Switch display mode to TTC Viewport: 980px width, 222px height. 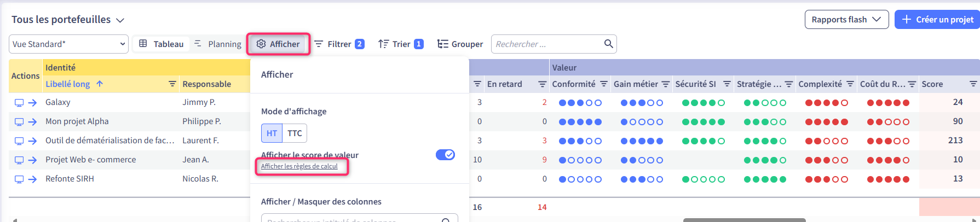point(295,133)
